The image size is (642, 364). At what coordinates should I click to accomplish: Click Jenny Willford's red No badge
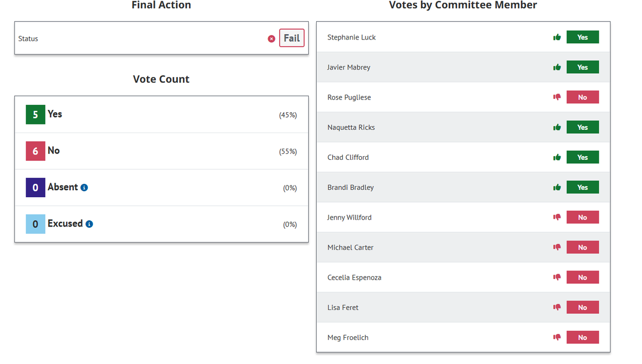583,218
